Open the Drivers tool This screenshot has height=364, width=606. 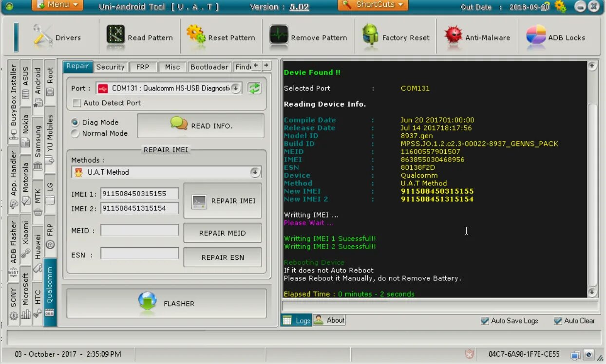tap(57, 37)
